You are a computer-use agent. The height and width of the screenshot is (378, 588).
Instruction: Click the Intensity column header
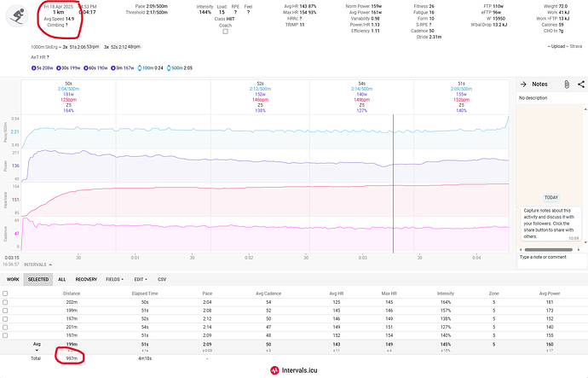(x=446, y=294)
